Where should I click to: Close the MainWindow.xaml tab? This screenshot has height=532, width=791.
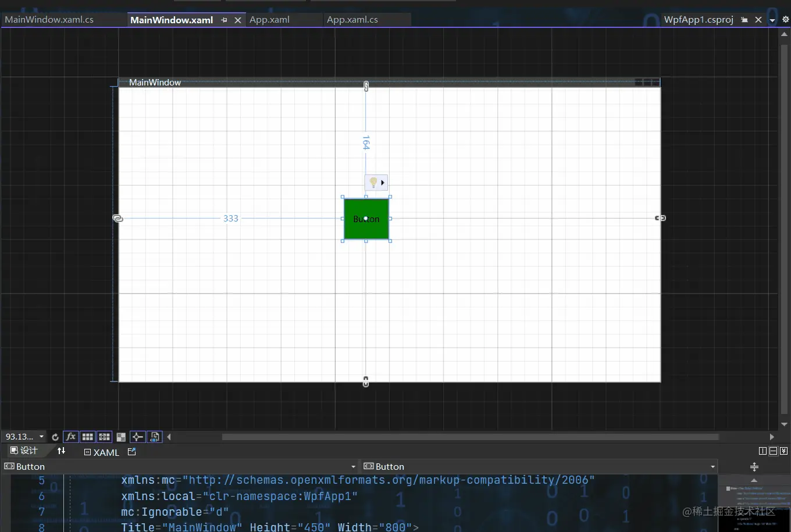tap(237, 20)
